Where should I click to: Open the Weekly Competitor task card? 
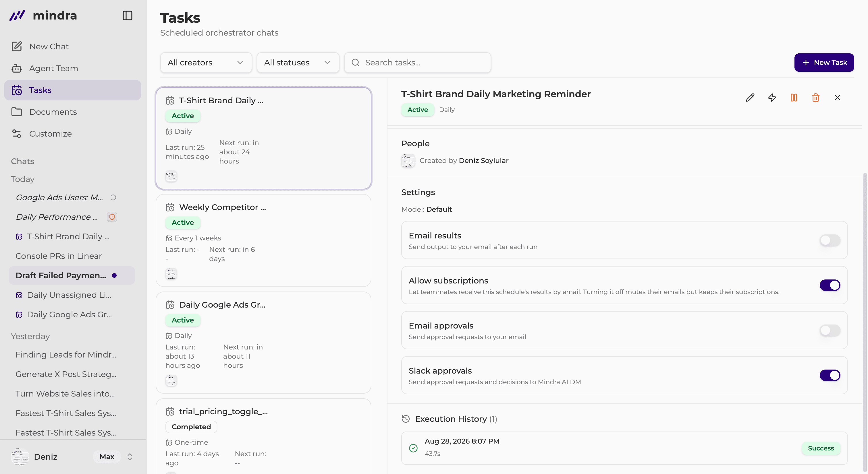[x=263, y=240]
